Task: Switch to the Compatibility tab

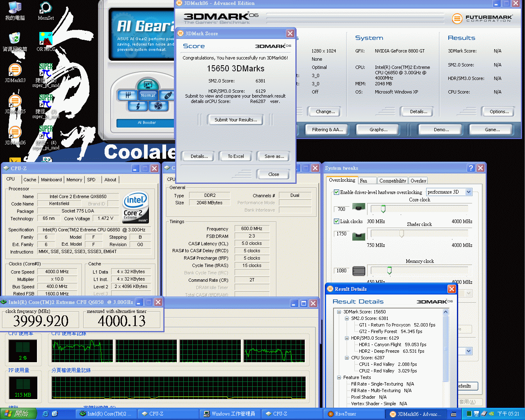Action: point(393,180)
